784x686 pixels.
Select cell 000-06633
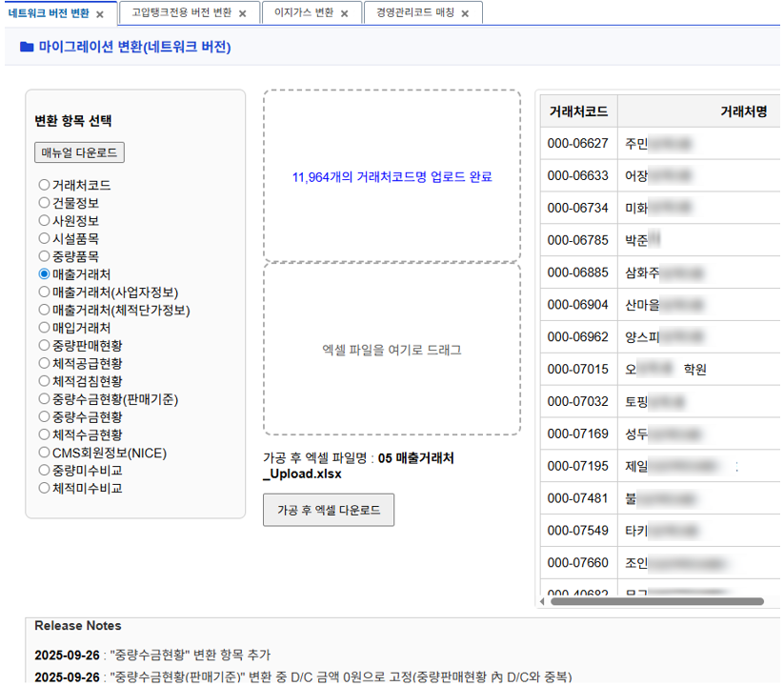pos(578,175)
